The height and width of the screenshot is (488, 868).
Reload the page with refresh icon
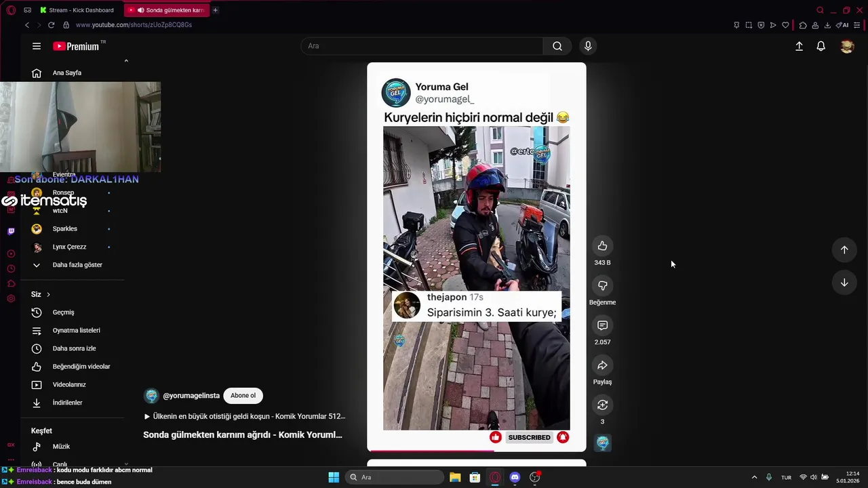51,25
